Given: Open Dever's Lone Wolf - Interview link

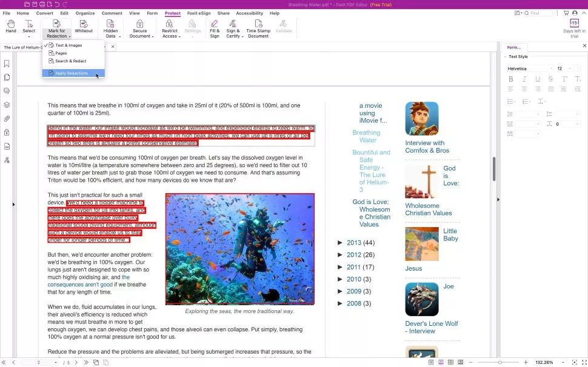Looking at the screenshot, I should [432, 327].
